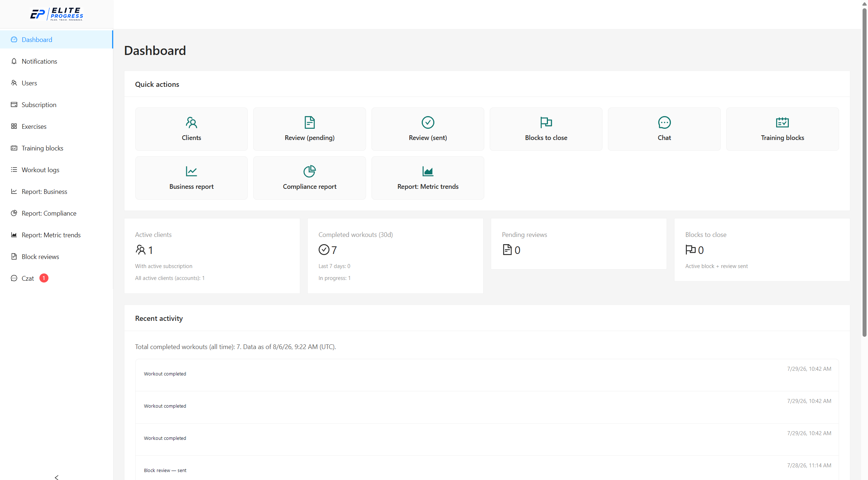This screenshot has width=868, height=480.
Task: Open Report: Compliance in sidebar
Action: pyautogui.click(x=56, y=213)
